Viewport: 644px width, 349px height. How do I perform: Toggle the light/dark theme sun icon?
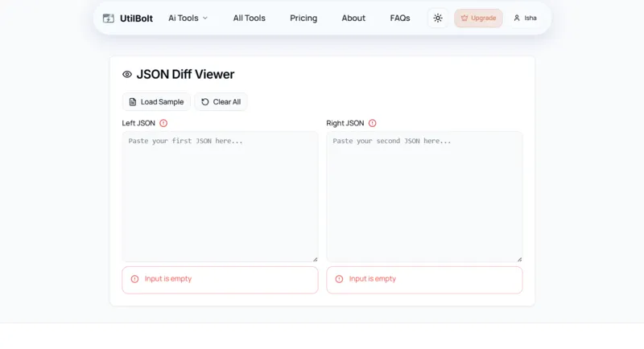[x=438, y=18]
